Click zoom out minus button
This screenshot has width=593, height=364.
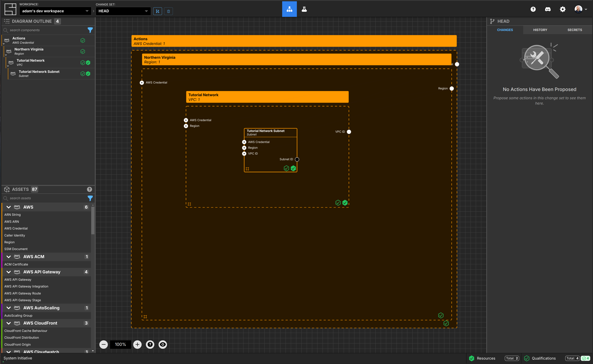104,344
